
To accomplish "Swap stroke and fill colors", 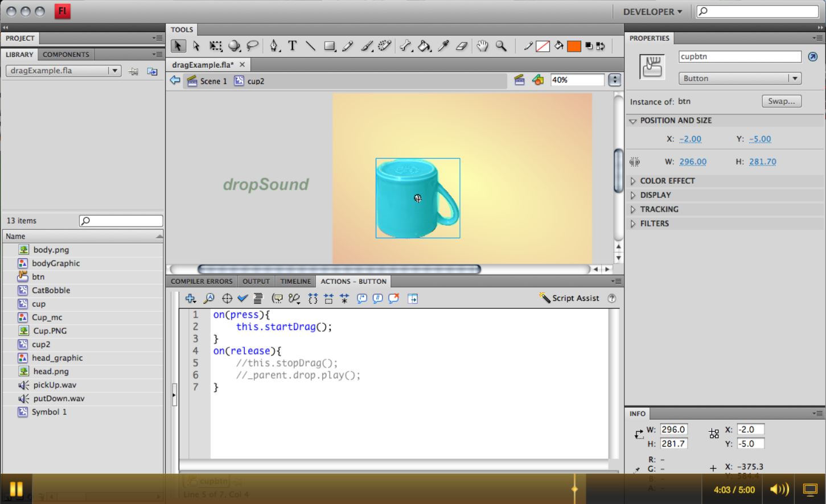I will [x=601, y=46].
